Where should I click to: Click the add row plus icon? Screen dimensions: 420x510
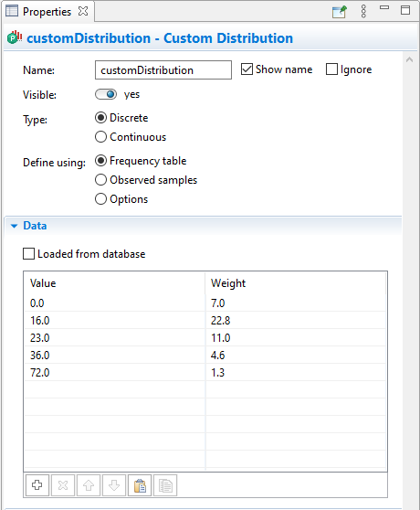pos(37,485)
